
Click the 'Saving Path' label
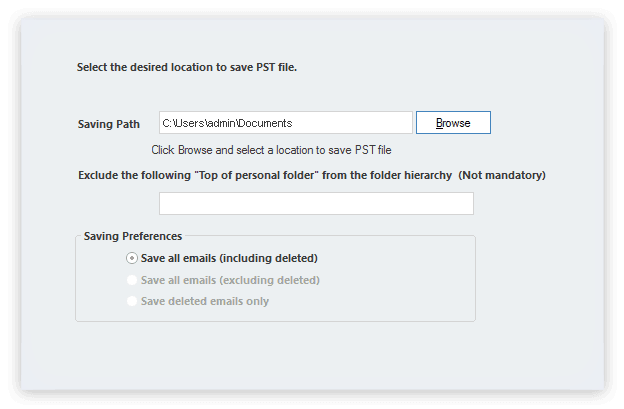(108, 124)
